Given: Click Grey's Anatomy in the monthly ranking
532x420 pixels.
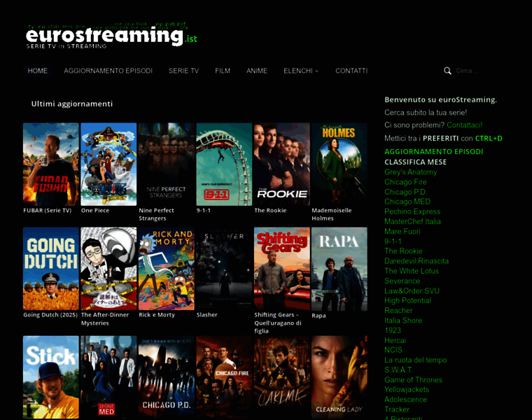Looking at the screenshot, I should pyautogui.click(x=410, y=172).
